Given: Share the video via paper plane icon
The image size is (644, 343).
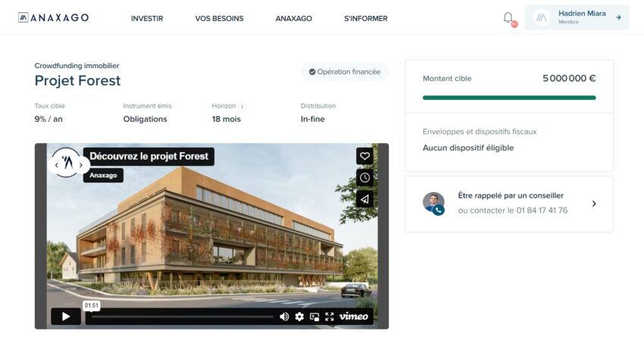Looking at the screenshot, I should click(364, 199).
